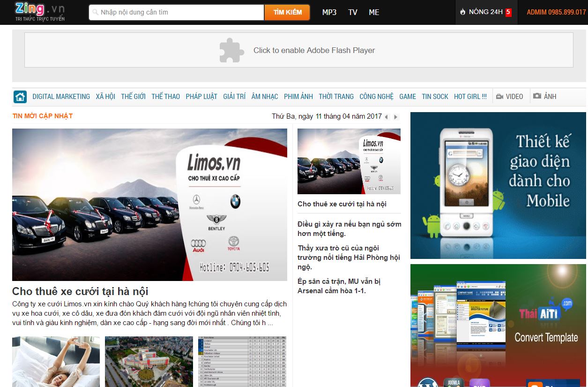588x387 pixels.
Task: Click the red notification badge showing 5
Action: point(508,12)
